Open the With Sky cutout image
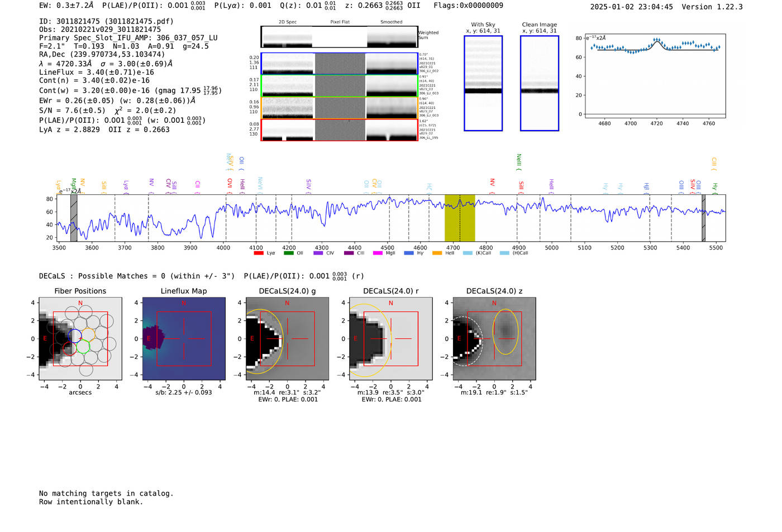The height and width of the screenshot is (532, 782). 483,83
